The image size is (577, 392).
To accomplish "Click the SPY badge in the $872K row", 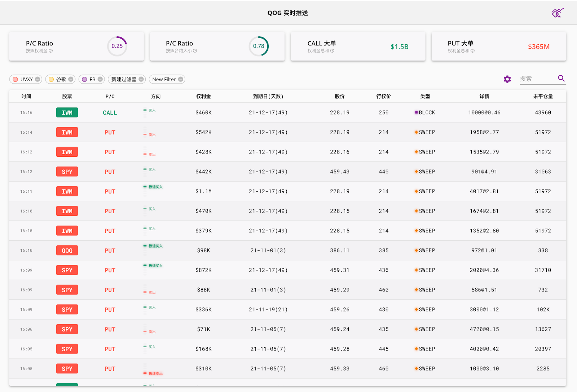I will click(x=67, y=270).
